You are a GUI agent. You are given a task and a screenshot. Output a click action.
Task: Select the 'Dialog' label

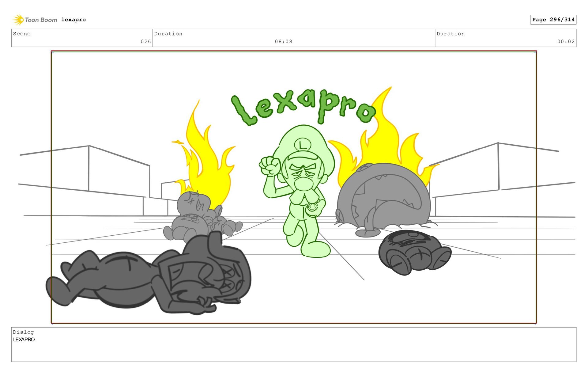tap(23, 332)
